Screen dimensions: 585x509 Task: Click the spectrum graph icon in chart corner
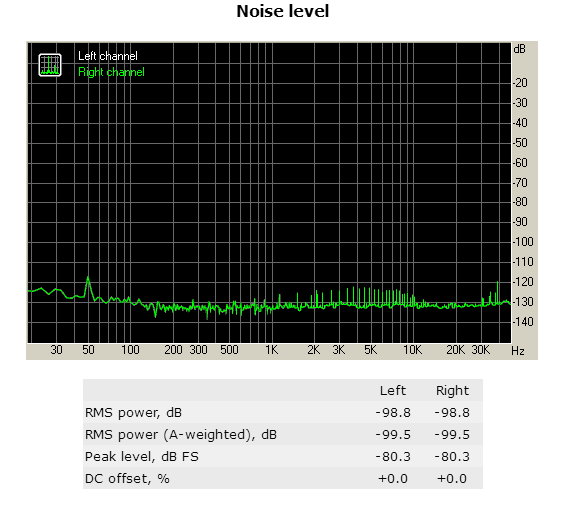(50, 65)
